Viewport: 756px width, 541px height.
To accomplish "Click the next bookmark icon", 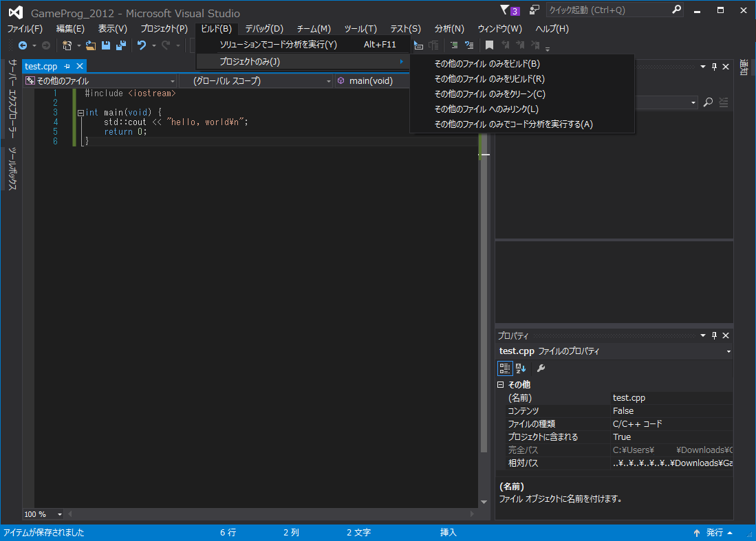I will click(520, 45).
